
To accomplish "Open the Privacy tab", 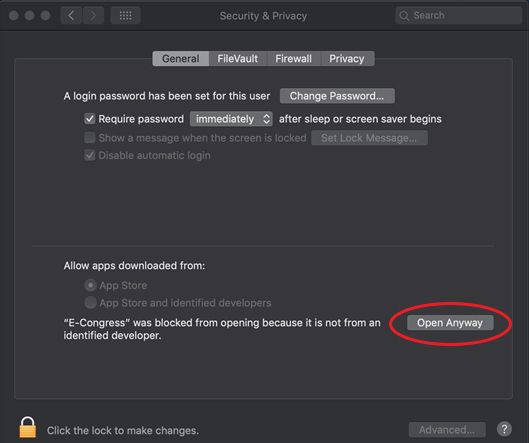I will (347, 59).
